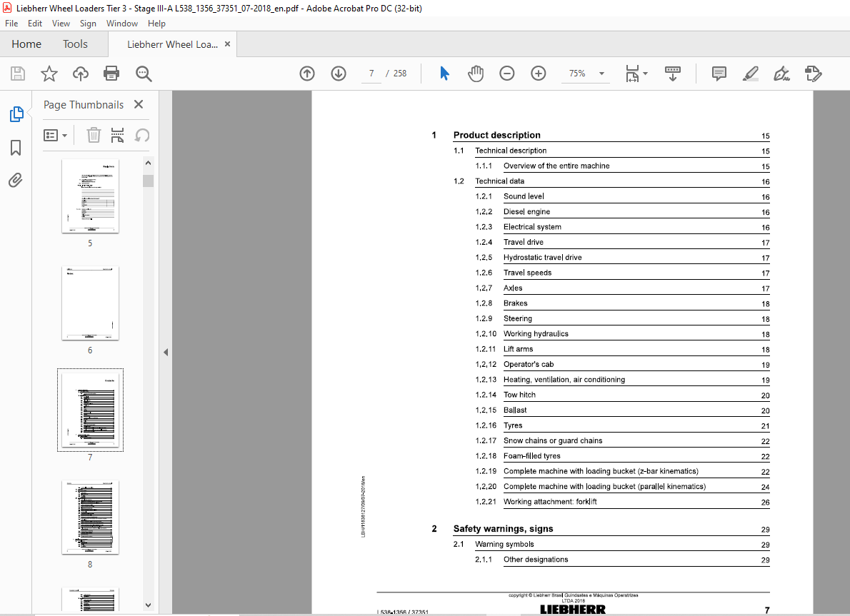Open fit page options dropdown arrow
This screenshot has width=850, height=616.
tap(645, 74)
